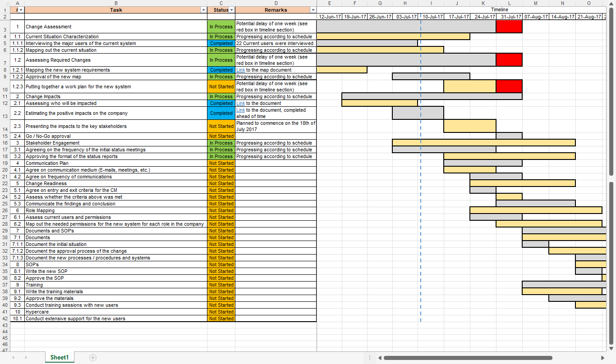Select column D header

(276, 3)
